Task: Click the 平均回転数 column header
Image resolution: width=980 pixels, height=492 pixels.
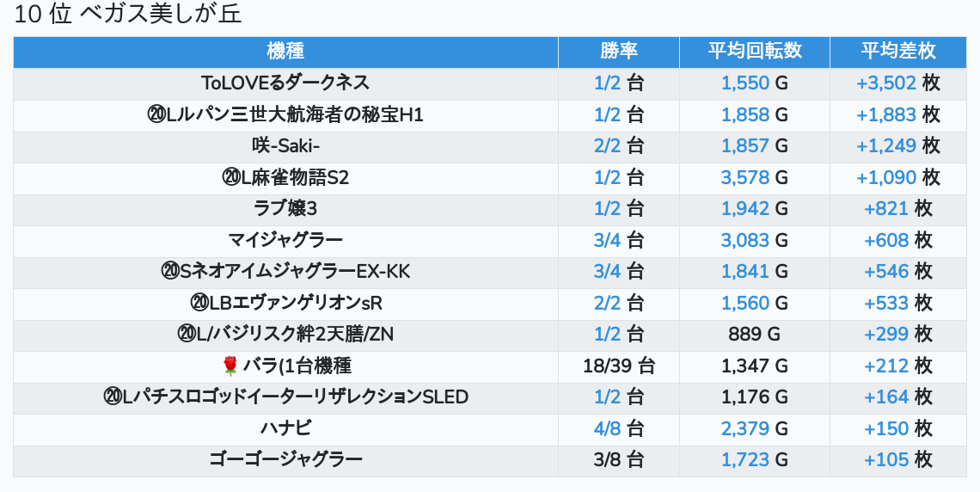Action: click(755, 52)
